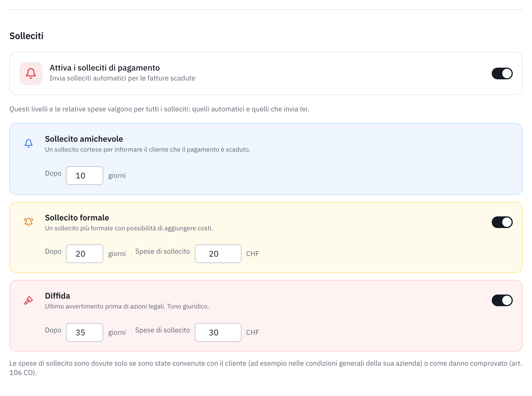Disable the Sollecito formale switch
The image size is (532, 396).
502,222
